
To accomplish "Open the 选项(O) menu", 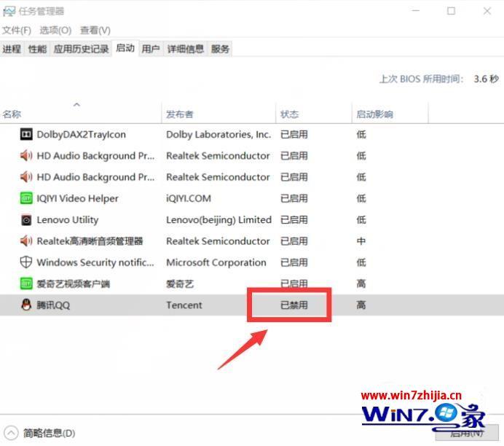I will pyautogui.click(x=55, y=31).
